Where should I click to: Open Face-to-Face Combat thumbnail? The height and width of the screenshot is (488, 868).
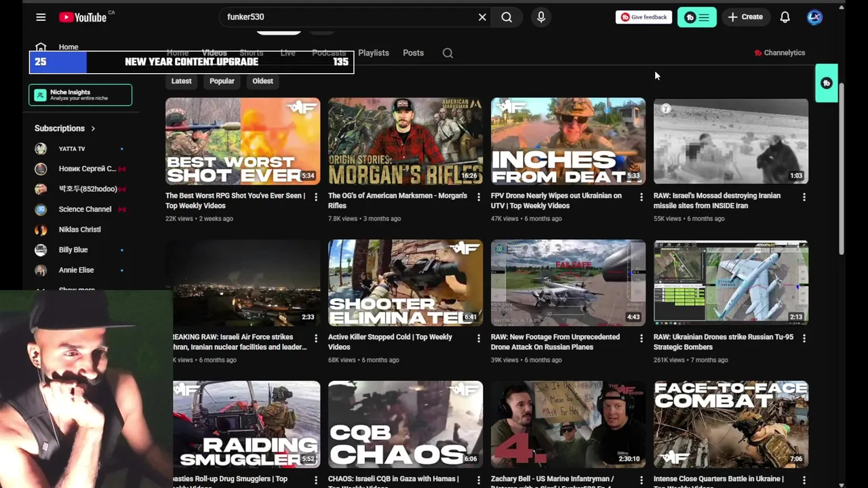[x=731, y=424]
